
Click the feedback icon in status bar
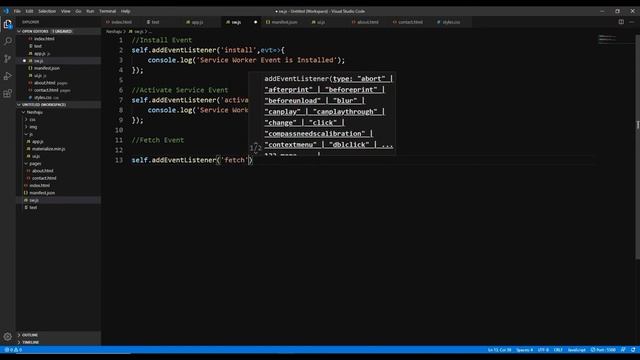coord(623,350)
